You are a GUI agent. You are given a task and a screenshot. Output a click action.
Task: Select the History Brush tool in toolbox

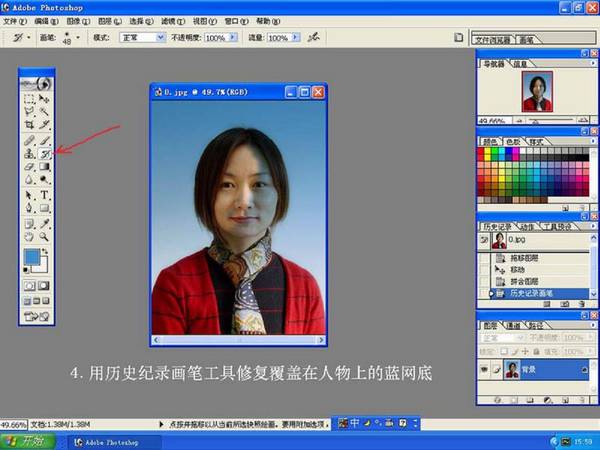point(45,154)
